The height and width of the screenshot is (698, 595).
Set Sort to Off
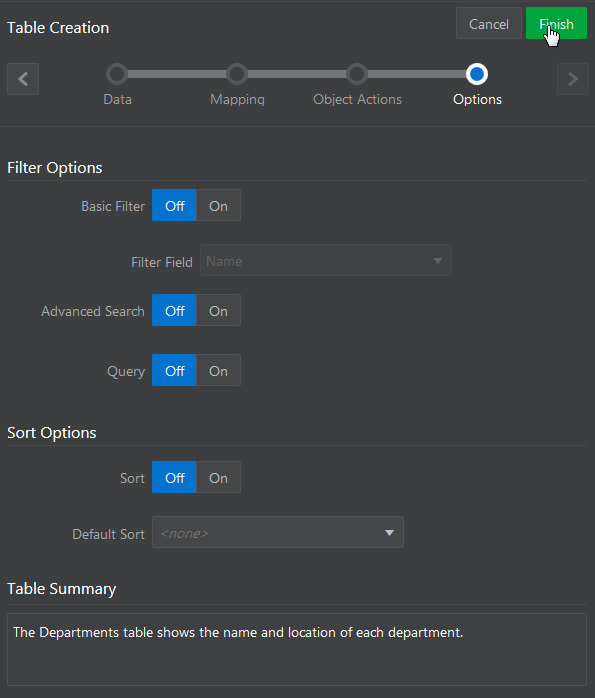174,477
